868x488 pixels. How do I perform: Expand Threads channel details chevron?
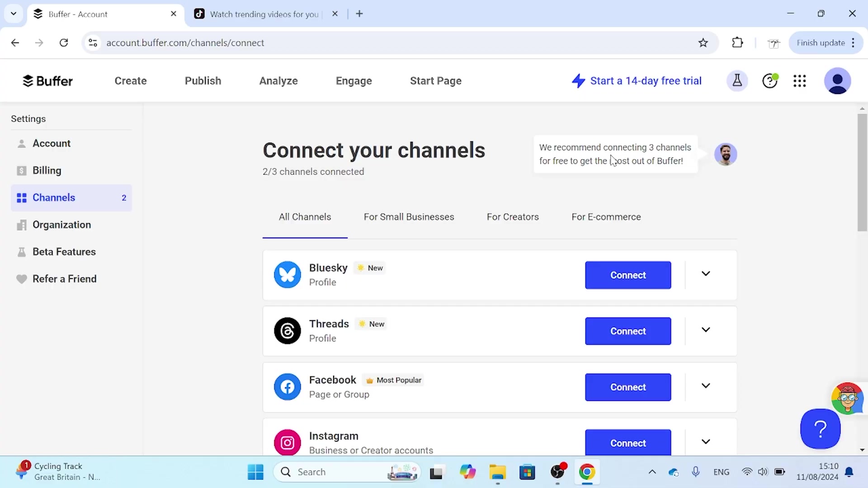click(706, 330)
